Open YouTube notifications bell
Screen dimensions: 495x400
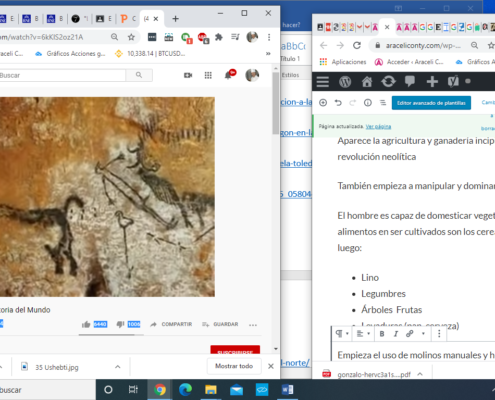[228, 75]
